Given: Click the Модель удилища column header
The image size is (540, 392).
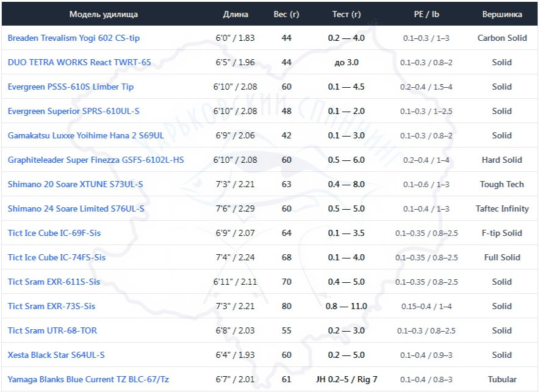Looking at the screenshot, I should (104, 13).
